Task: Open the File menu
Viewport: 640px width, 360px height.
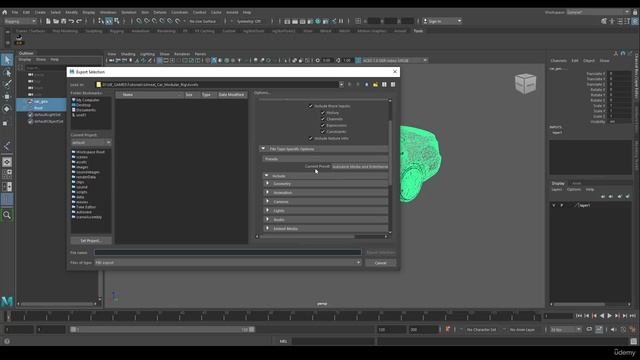Action: (x=15, y=12)
